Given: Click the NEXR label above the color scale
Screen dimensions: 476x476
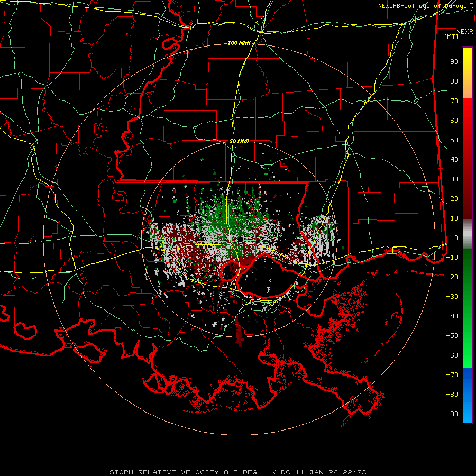Looking at the screenshot, I should (465, 32).
